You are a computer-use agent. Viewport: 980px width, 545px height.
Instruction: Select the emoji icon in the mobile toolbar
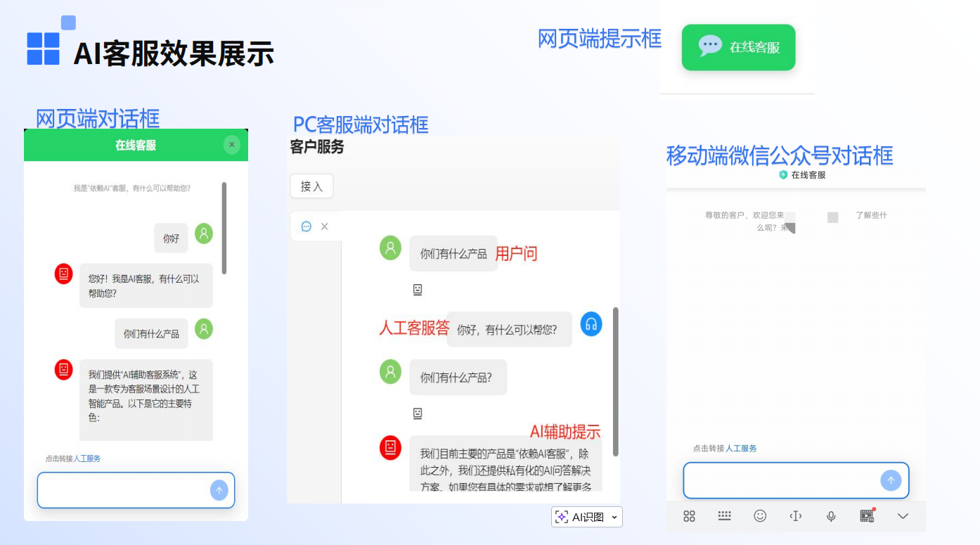pyautogui.click(x=760, y=516)
